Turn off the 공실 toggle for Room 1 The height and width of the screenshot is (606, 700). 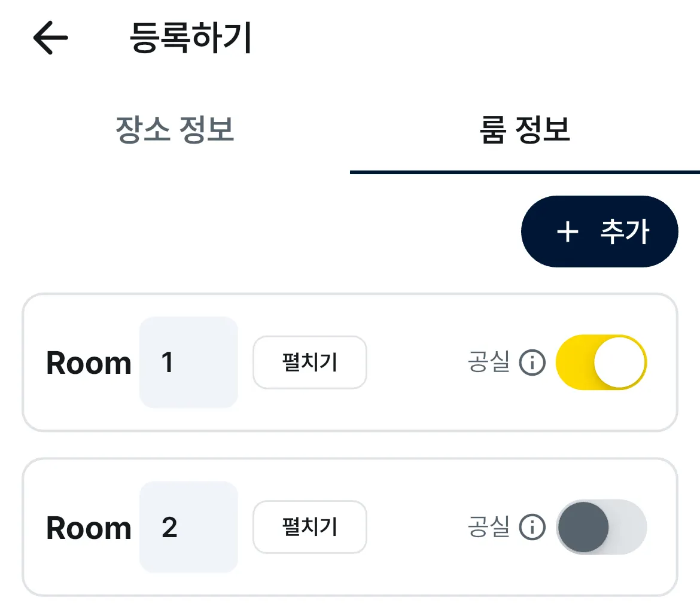pyautogui.click(x=601, y=363)
